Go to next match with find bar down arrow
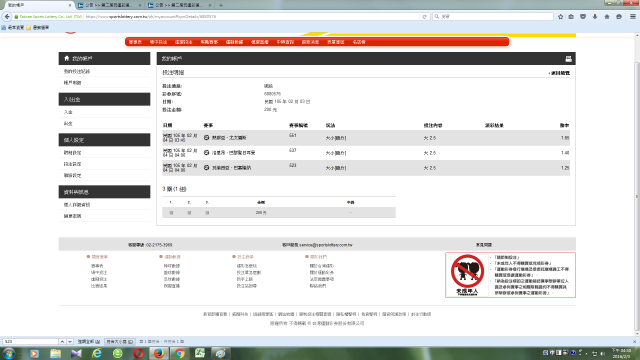This screenshot has height=360, width=640. (70, 341)
